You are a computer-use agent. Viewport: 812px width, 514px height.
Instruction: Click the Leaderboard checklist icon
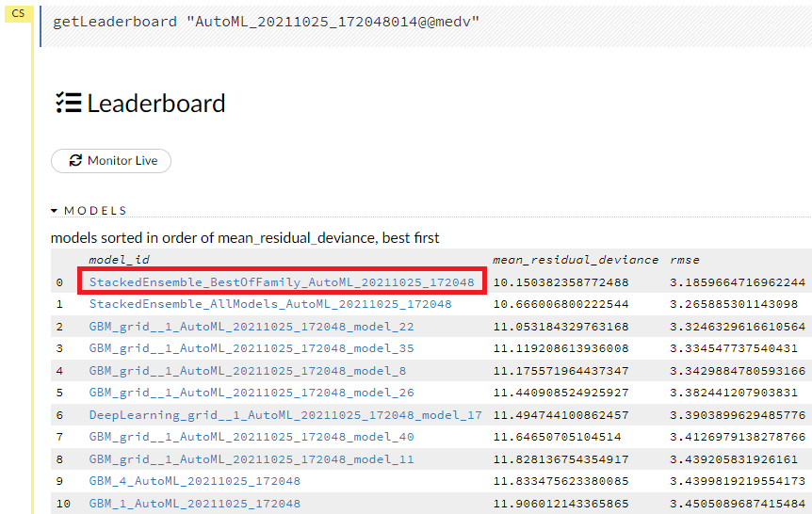click(x=68, y=104)
